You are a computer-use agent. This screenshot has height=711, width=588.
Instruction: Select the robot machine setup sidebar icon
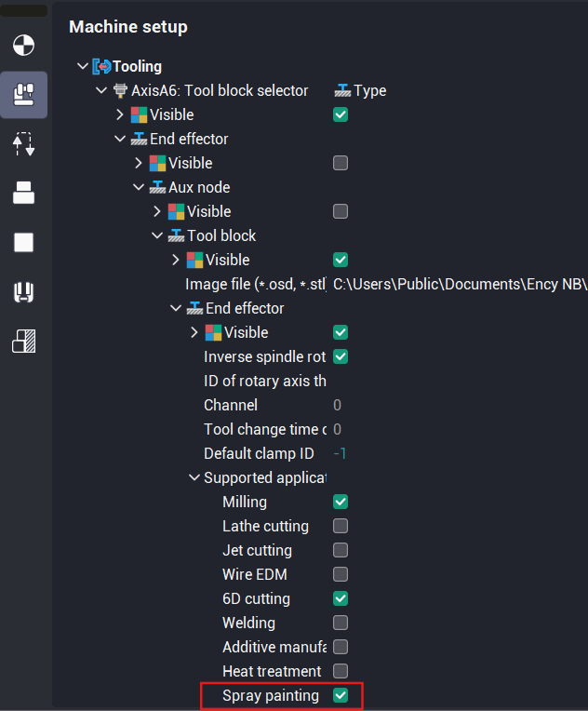pyautogui.click(x=24, y=94)
